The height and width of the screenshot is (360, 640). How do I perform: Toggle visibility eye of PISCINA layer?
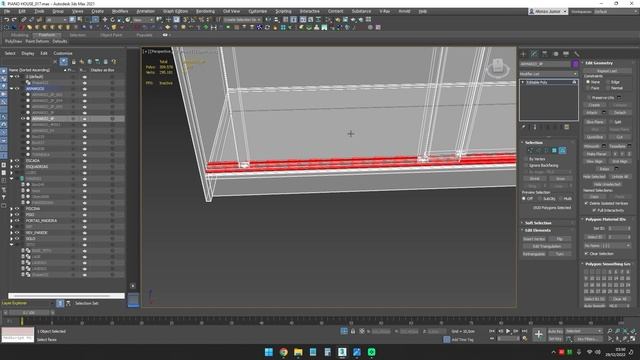click(x=17, y=209)
